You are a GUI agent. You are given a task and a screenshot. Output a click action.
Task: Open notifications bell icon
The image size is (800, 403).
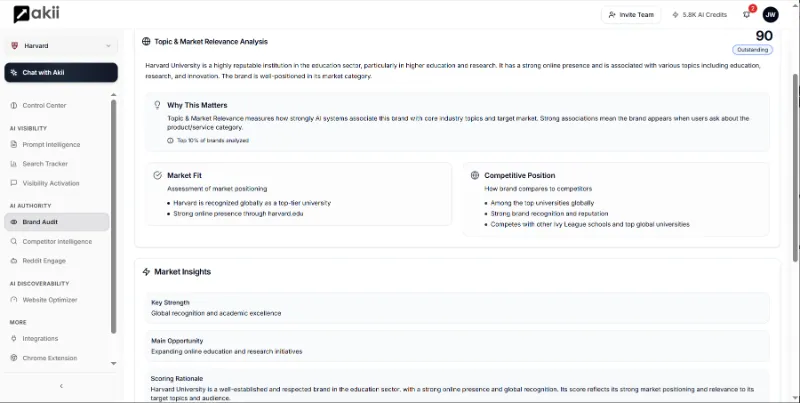tap(746, 15)
